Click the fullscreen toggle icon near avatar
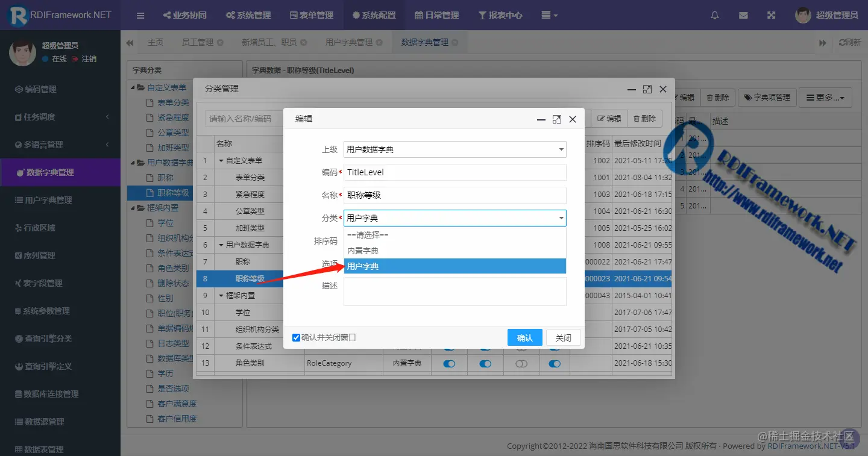868x456 pixels. (771, 15)
